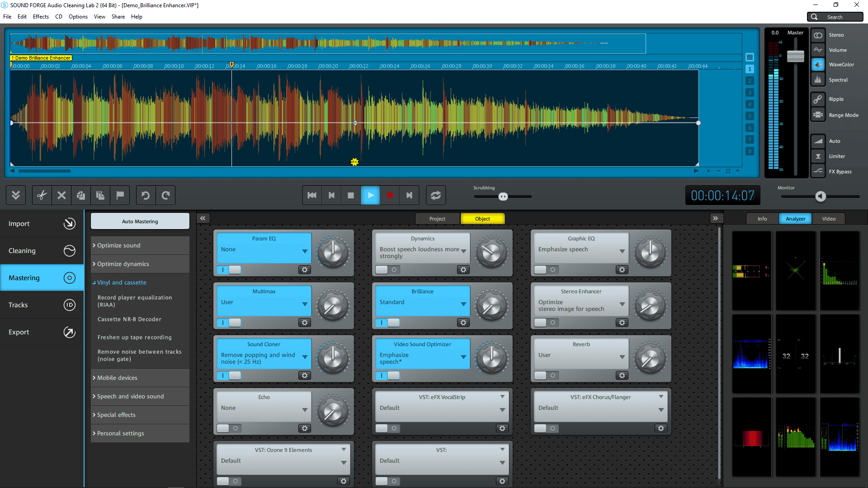868x488 pixels.
Task: Turn off Sound Cloner switch
Action: point(229,375)
